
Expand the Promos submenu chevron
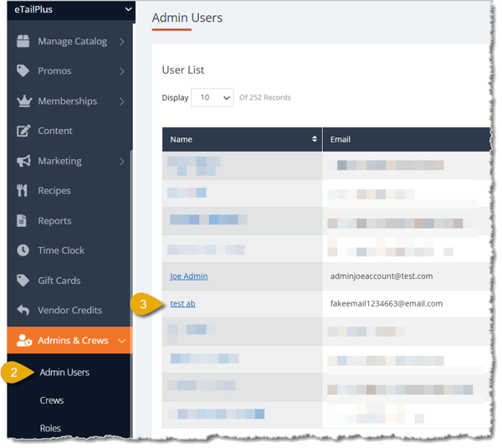click(122, 71)
